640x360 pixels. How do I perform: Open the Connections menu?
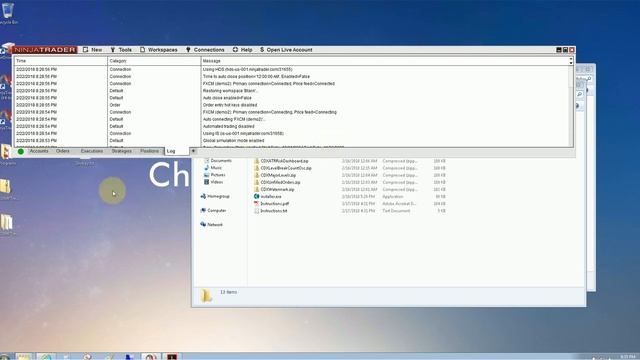click(x=205, y=50)
